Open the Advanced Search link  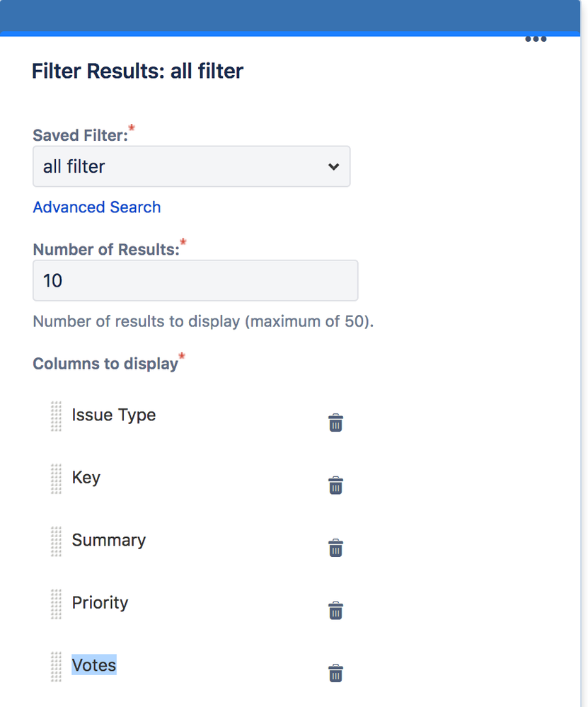click(x=97, y=207)
